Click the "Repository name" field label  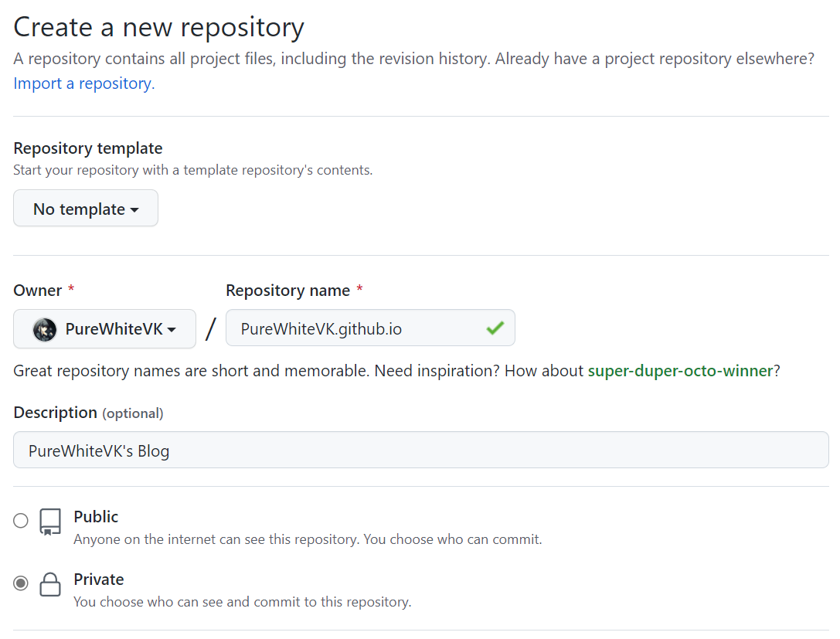(x=287, y=291)
